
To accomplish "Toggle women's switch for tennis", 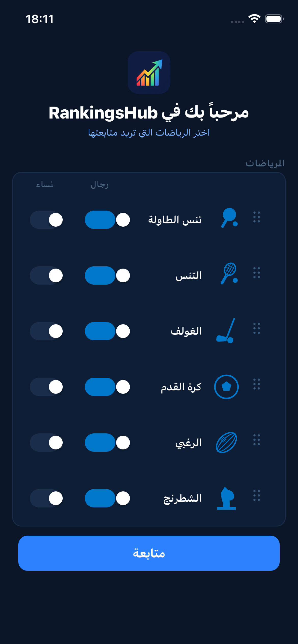I will click(46, 275).
